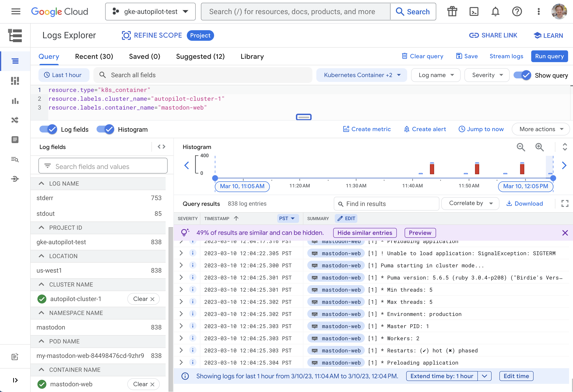
Task: Click the query editor resize handle
Action: tap(304, 117)
